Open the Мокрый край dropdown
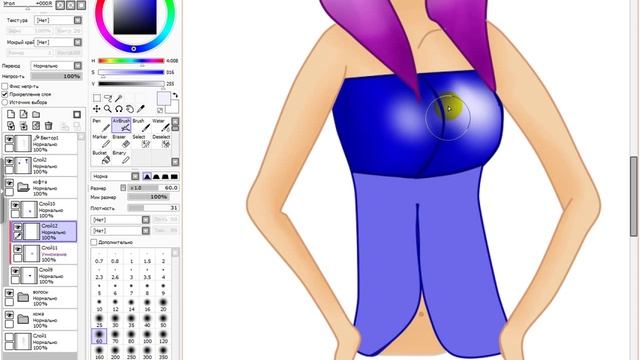Screen dimensions: 640x360 pyautogui.click(x=58, y=42)
